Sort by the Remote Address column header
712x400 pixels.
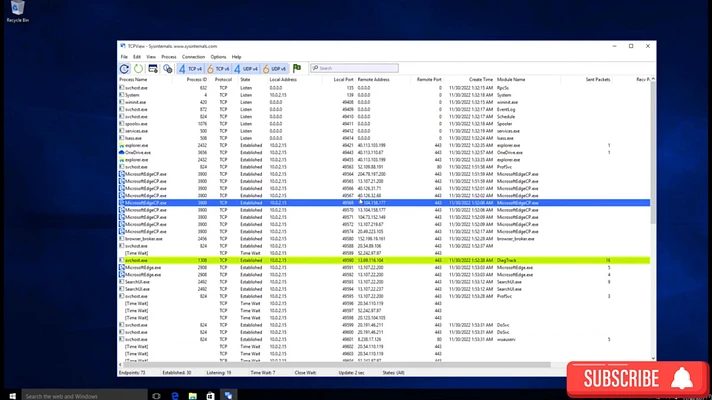[374, 79]
